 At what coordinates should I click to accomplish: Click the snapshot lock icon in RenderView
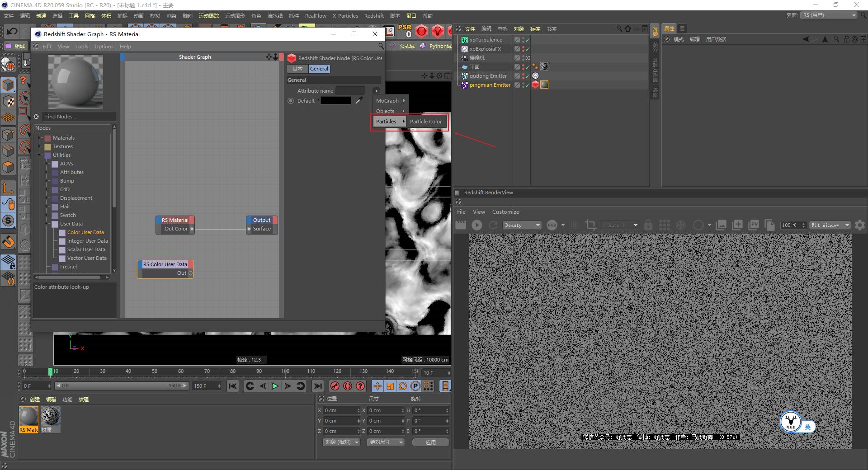pyautogui.click(x=648, y=225)
